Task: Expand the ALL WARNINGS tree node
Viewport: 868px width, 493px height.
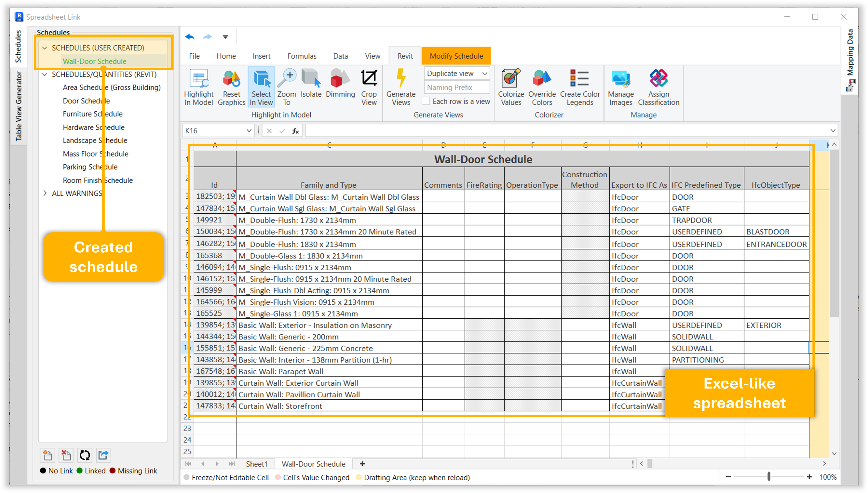Action: point(45,193)
